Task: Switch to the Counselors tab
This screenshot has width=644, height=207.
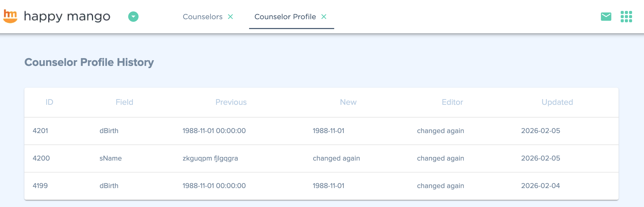Action: (202, 17)
